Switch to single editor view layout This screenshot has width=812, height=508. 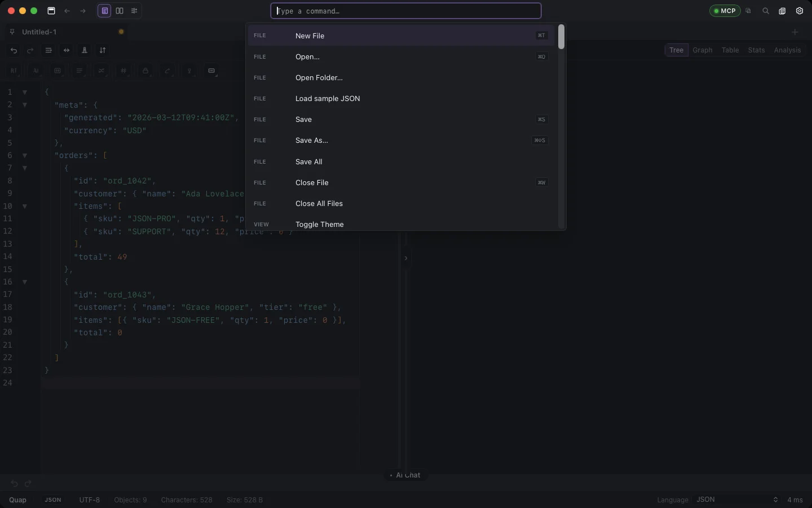pos(105,11)
